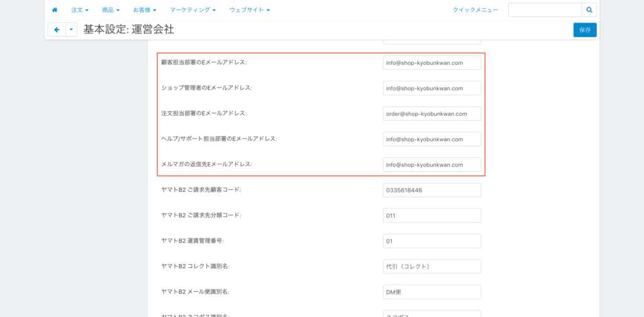Click the 注文担当部署 order email field
Image resolution: width=644 pixels, height=317 pixels.
tap(431, 114)
